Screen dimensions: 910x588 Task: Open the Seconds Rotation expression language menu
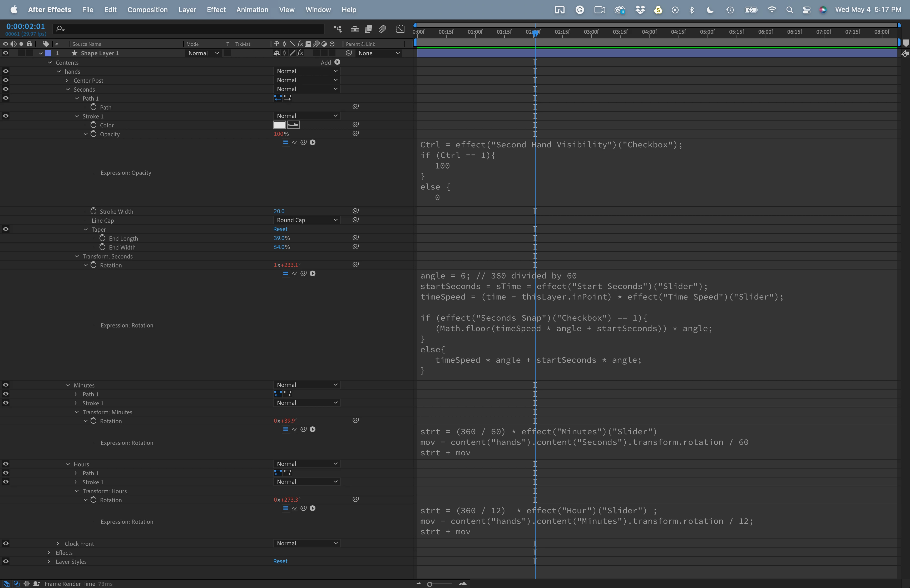point(312,273)
